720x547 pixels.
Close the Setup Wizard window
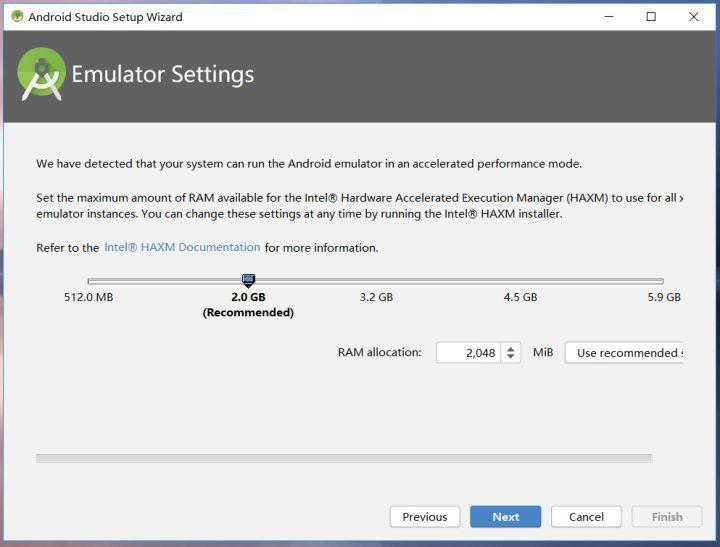[693, 17]
